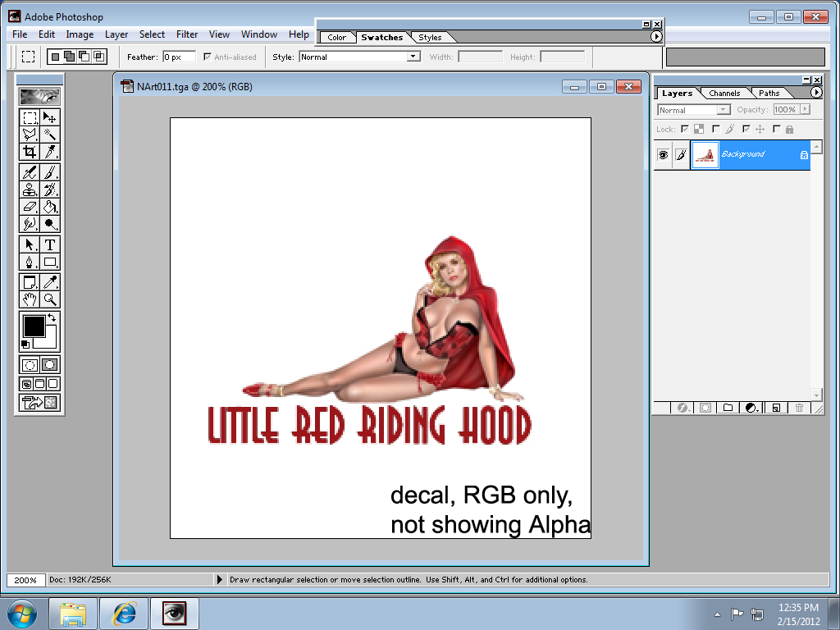
Task: Select the Move tool
Action: coord(49,117)
